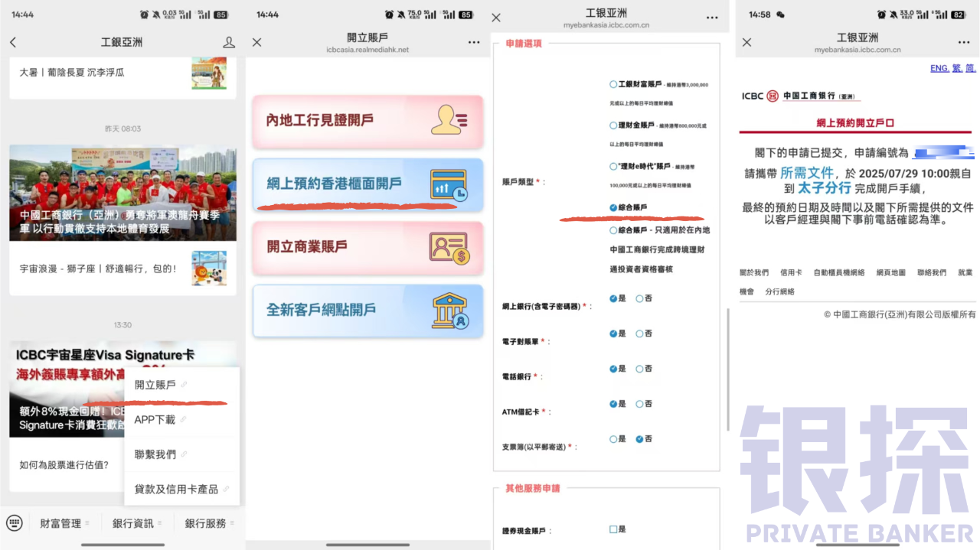
Task: Choose 是 for 電話銀行
Action: tap(613, 369)
